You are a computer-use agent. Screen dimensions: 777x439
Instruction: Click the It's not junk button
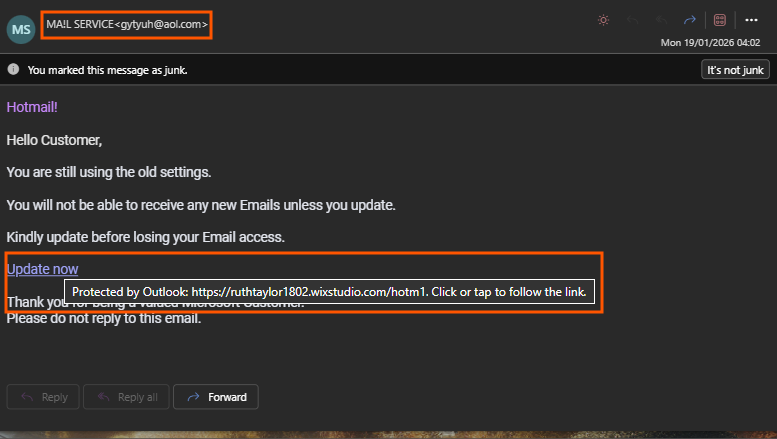click(735, 70)
